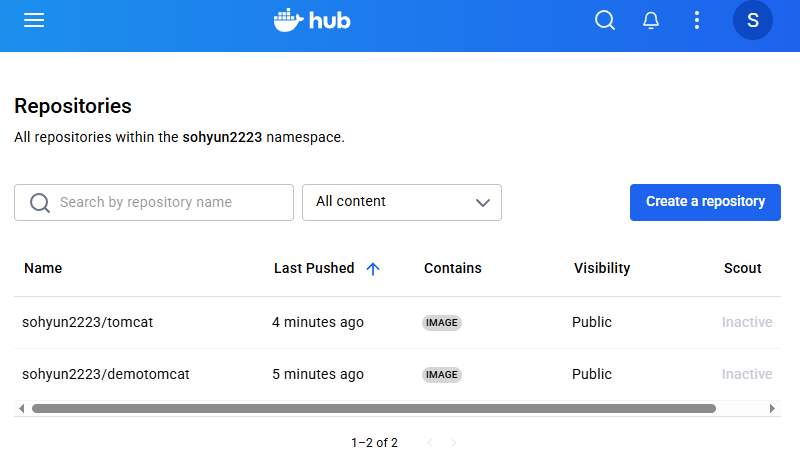Toggle Last Pushed sort arrow

tap(373, 269)
